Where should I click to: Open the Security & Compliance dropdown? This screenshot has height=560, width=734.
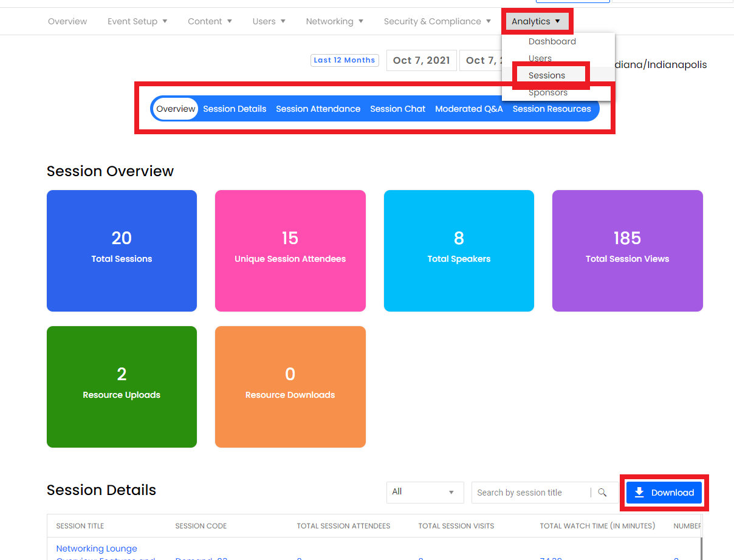436,21
